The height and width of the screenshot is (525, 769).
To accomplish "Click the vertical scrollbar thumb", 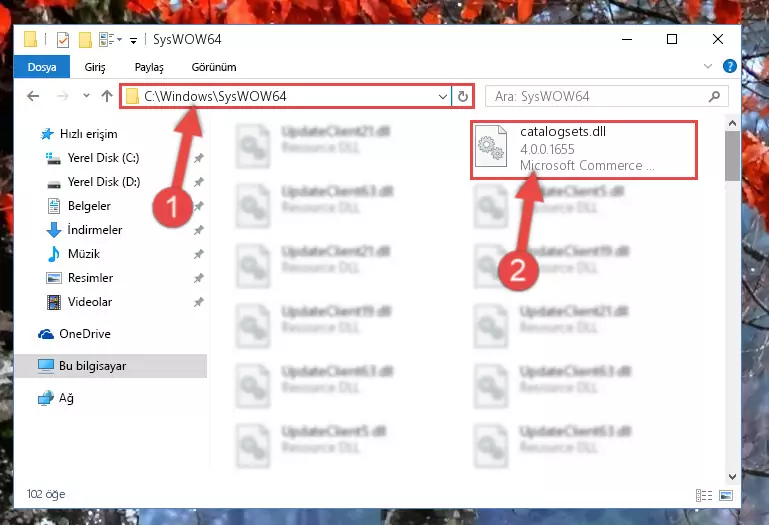I will [732, 156].
